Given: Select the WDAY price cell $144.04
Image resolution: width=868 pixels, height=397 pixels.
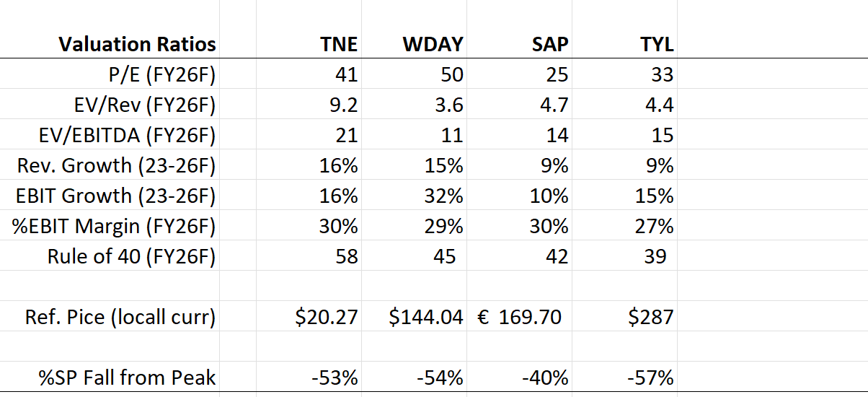Looking at the screenshot, I should [425, 317].
